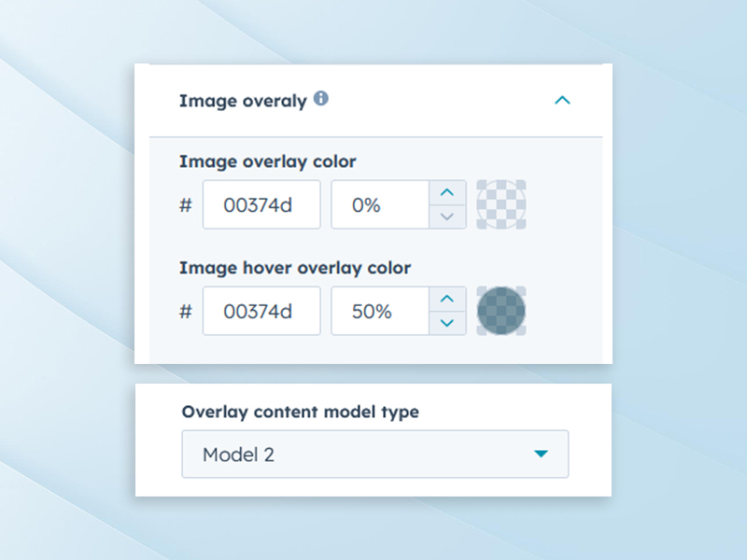This screenshot has height=560, width=747.
Task: Click the 50% hover opacity input field
Action: pos(379,311)
